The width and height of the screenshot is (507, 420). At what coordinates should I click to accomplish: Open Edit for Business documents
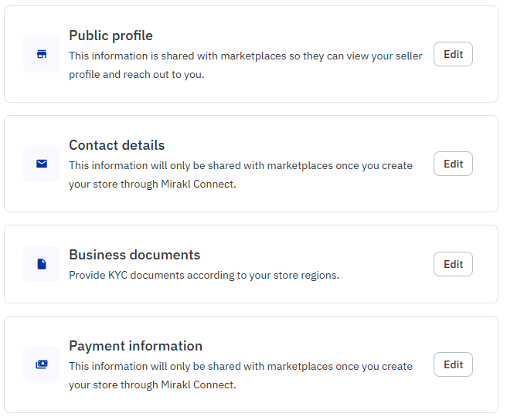pos(453,264)
